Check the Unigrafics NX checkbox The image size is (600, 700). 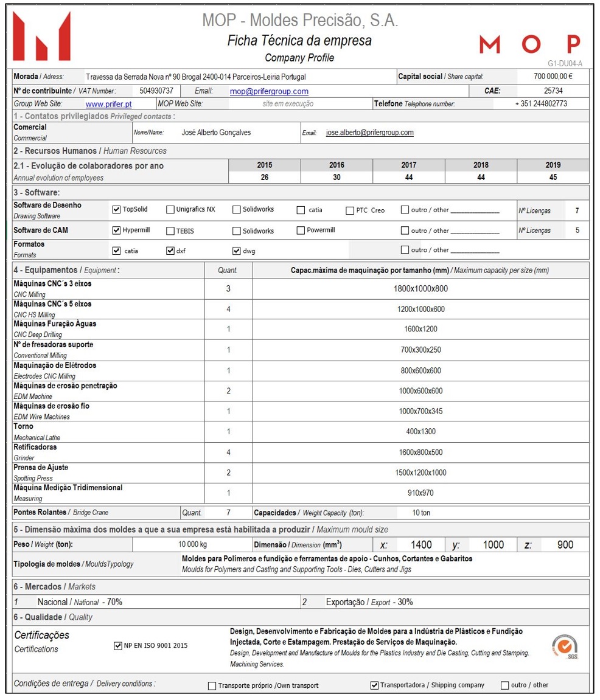click(170, 209)
